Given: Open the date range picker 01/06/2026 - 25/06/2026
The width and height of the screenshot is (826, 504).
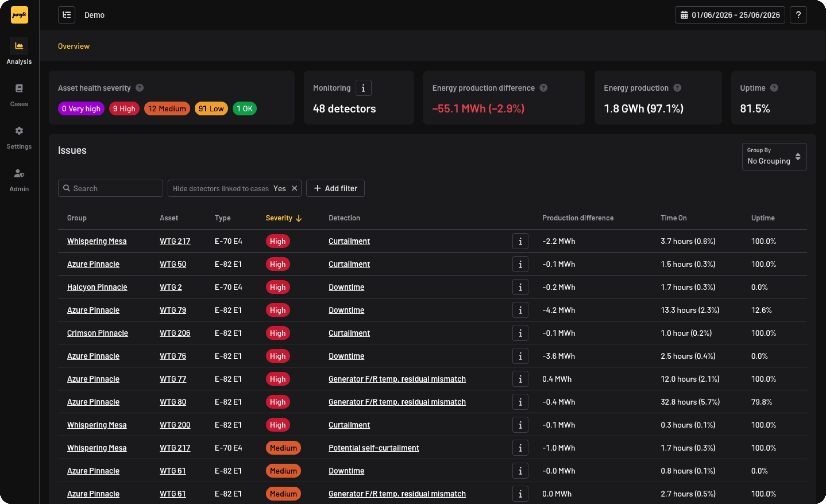Looking at the screenshot, I should coord(730,15).
